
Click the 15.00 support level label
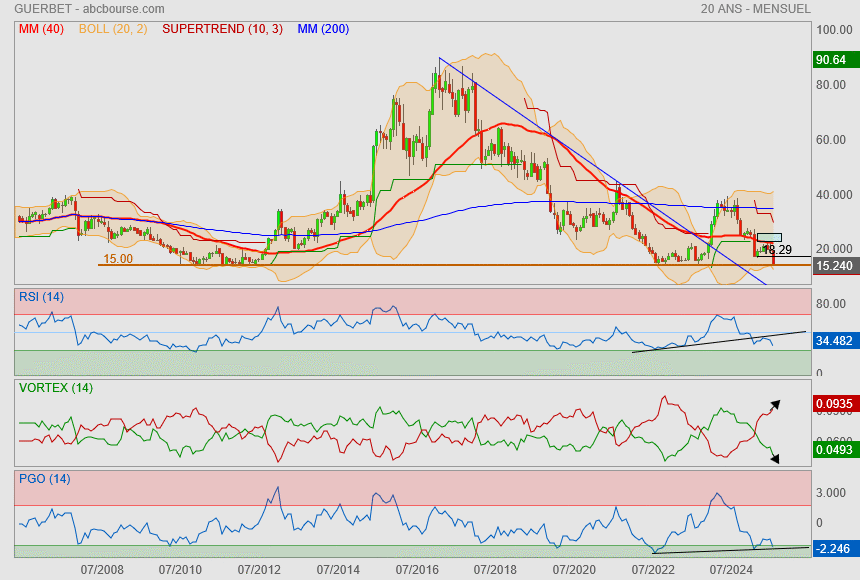118,259
